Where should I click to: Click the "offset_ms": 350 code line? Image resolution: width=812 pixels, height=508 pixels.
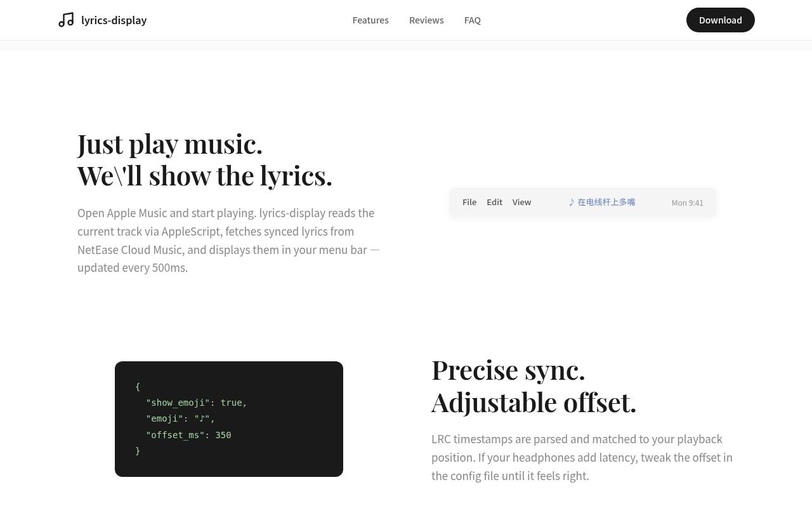pos(188,435)
